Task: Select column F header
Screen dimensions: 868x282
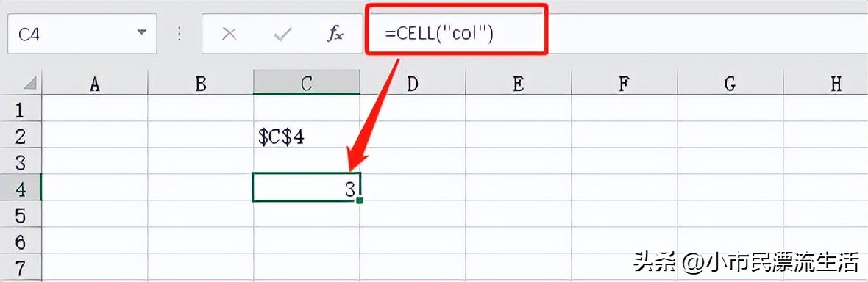Action: click(624, 84)
